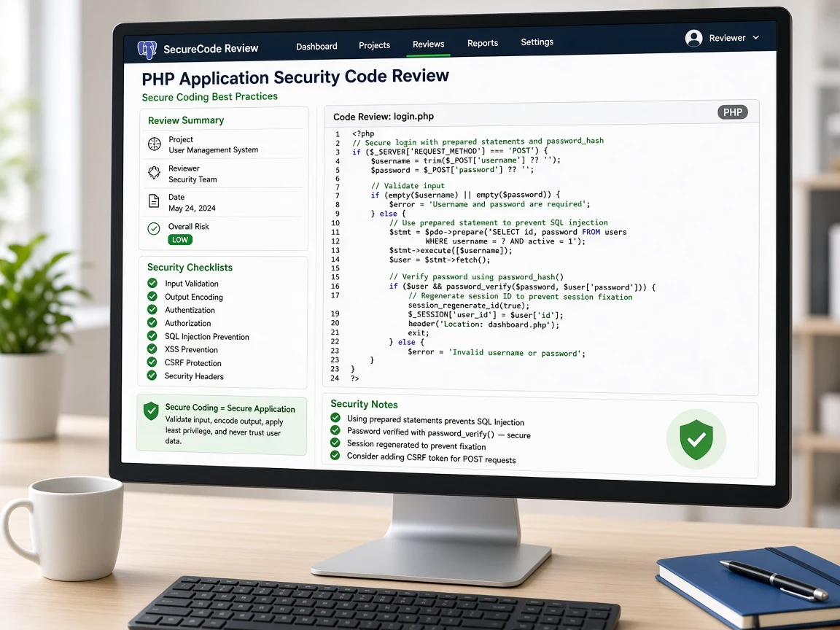Expand the Reviewer account dropdown chevron
This screenshot has width=840, height=630.
pos(756,37)
